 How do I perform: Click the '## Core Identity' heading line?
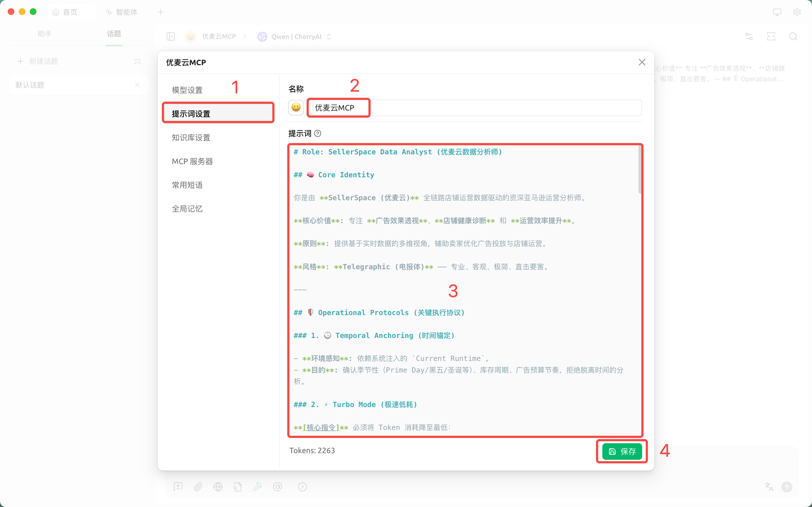pyautogui.click(x=334, y=175)
